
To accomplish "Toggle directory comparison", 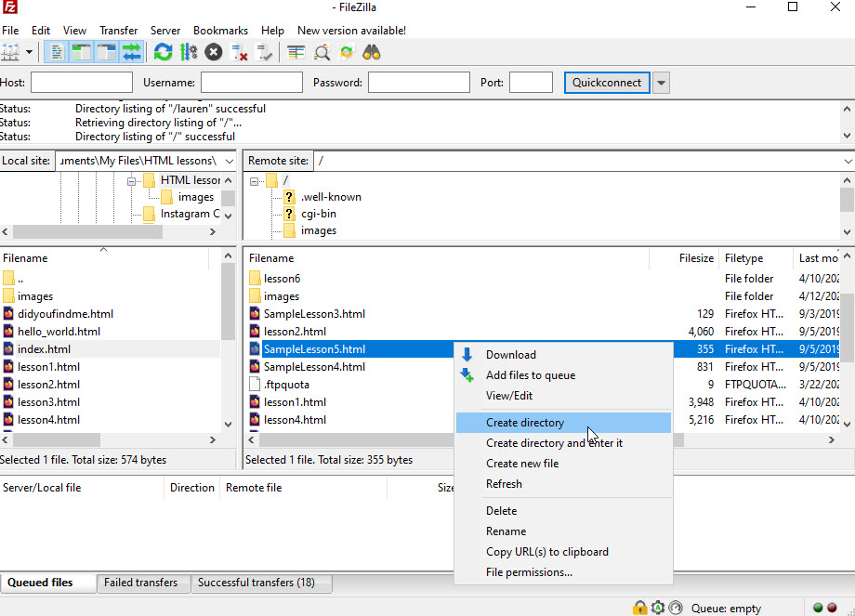I will 322,53.
